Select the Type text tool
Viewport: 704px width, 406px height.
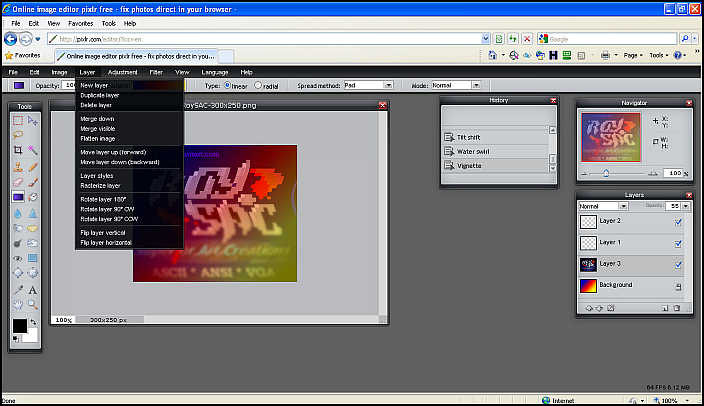33,290
